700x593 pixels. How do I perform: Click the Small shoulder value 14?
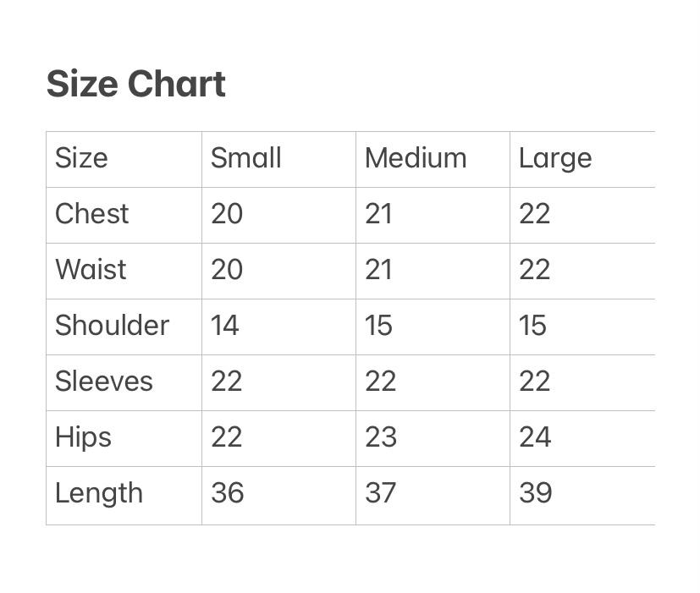(x=225, y=326)
